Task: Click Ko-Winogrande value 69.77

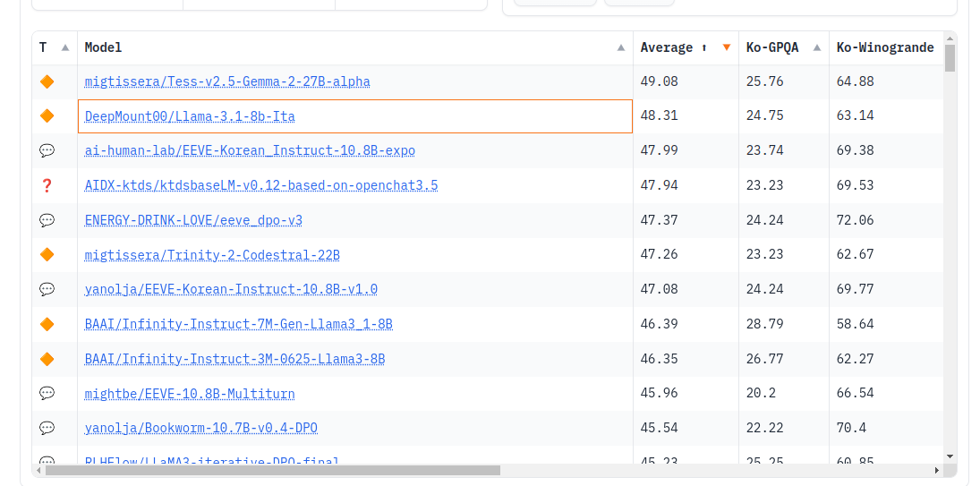Action: point(855,289)
